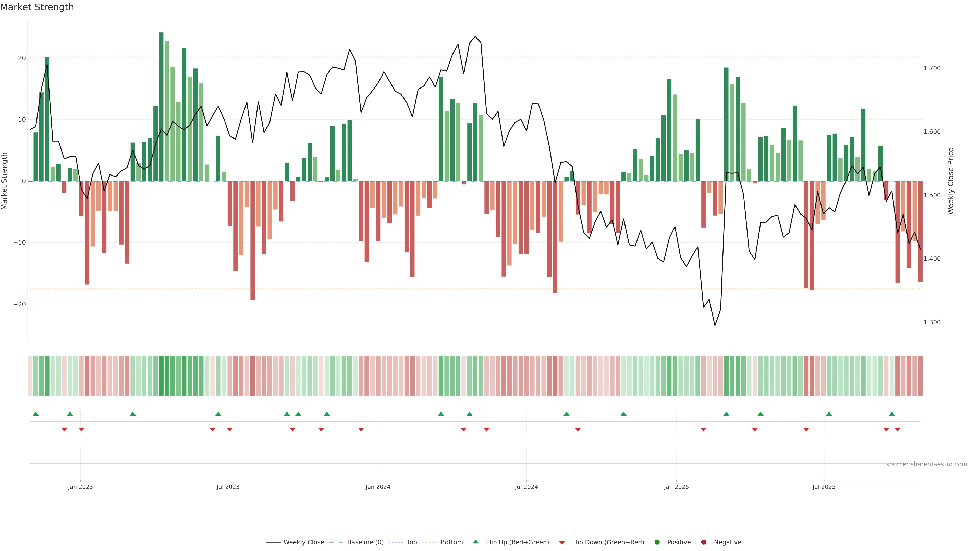Click the green Positive circle in legend
This screenshot has height=551, width=980.
[x=657, y=542]
